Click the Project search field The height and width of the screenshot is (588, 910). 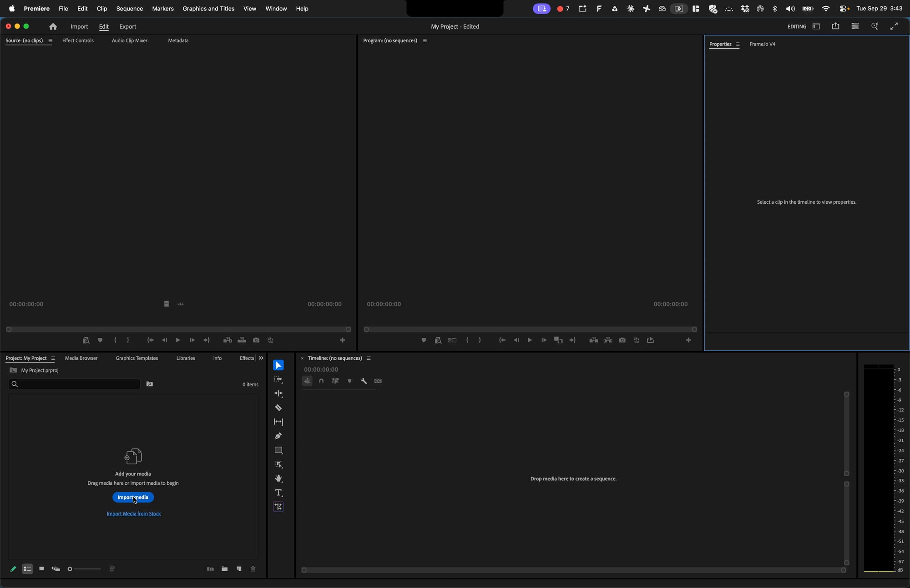(74, 384)
